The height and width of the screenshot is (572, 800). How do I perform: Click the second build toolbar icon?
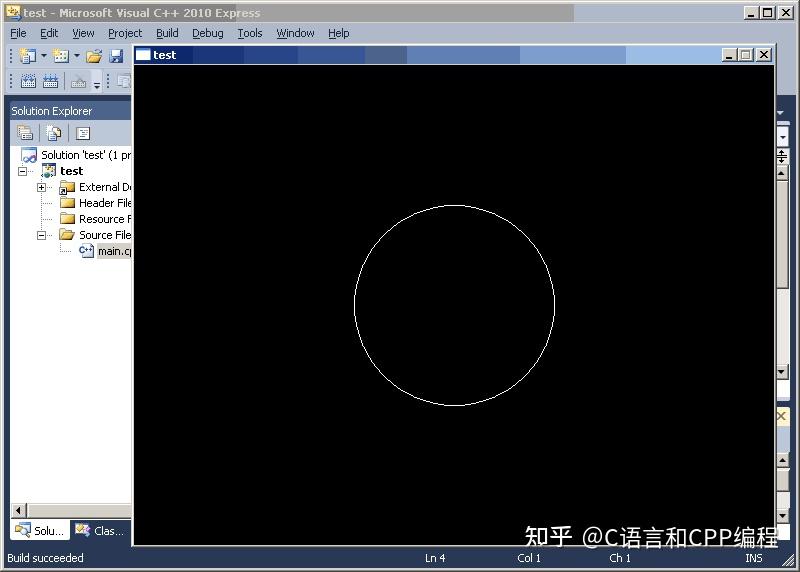[x=51, y=81]
